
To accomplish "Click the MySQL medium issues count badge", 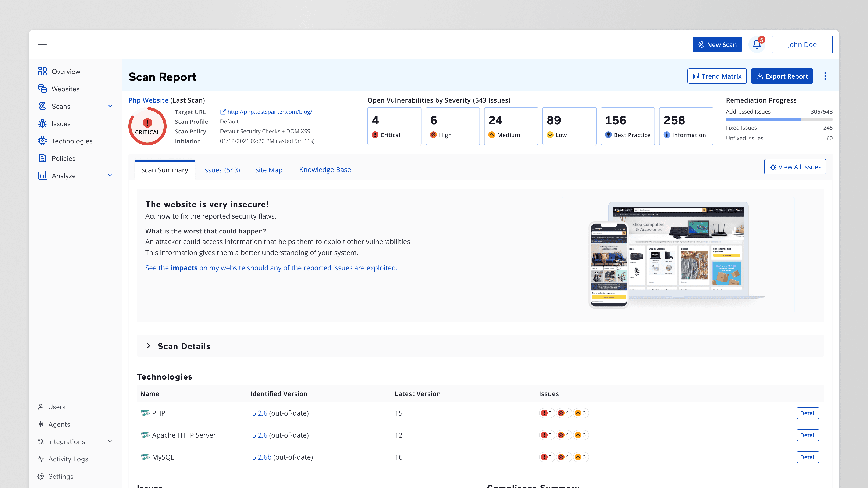I will click(581, 457).
